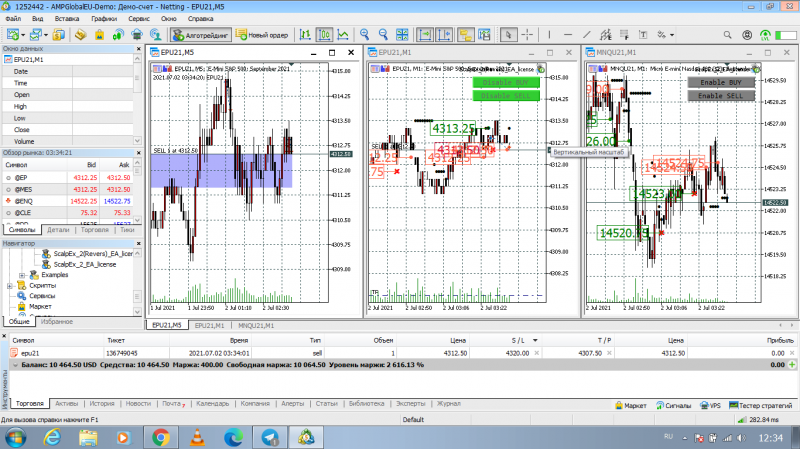This screenshot has height=449, width=800.
Task: Draw a vertical line on chart
Action: tap(549, 35)
